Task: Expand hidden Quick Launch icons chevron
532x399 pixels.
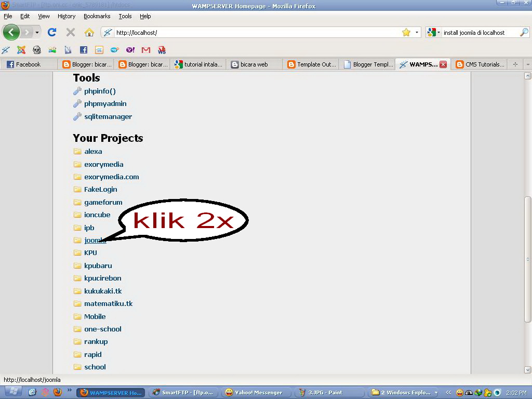Action: (70, 390)
